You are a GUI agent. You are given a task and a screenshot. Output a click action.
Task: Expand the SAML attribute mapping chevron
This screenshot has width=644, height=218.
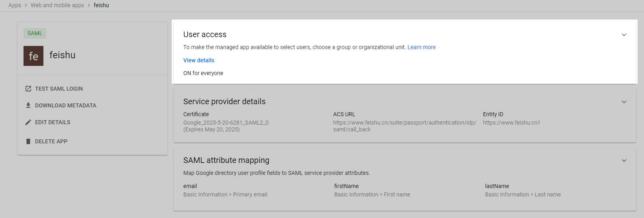[x=624, y=161]
